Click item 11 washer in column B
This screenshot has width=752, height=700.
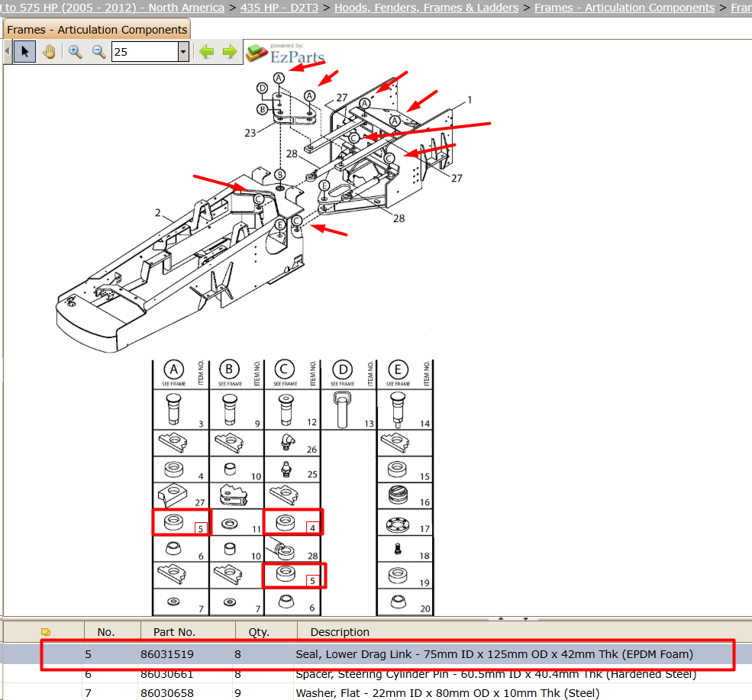point(230,524)
